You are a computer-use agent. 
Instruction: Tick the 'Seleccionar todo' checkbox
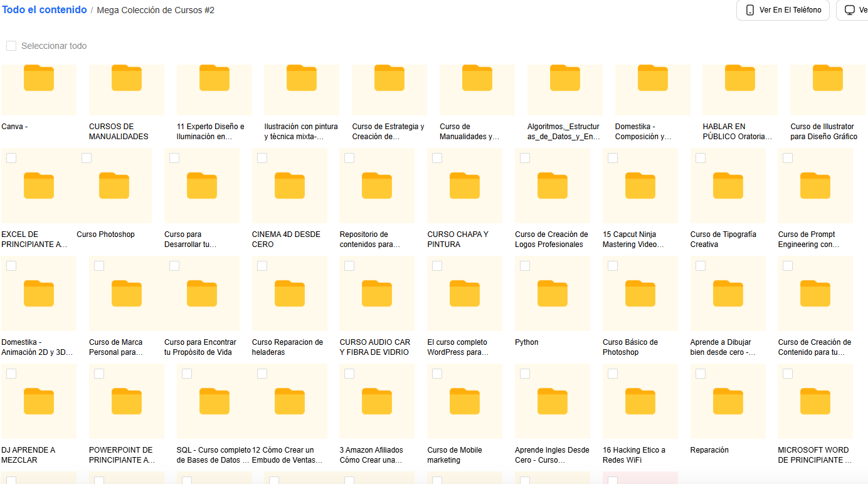click(11, 46)
